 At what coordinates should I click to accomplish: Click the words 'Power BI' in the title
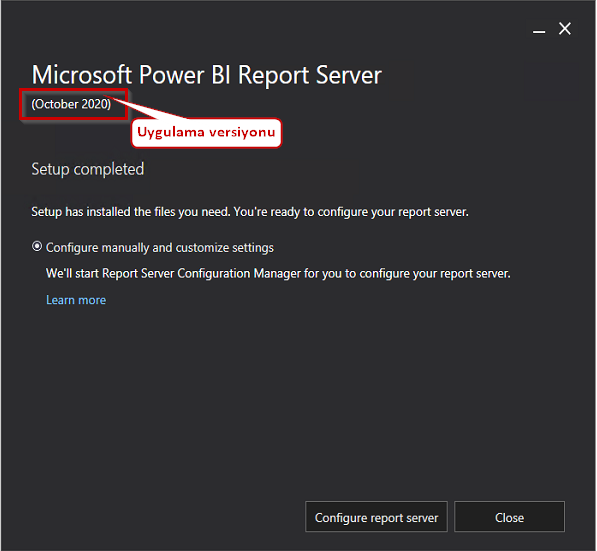185,75
